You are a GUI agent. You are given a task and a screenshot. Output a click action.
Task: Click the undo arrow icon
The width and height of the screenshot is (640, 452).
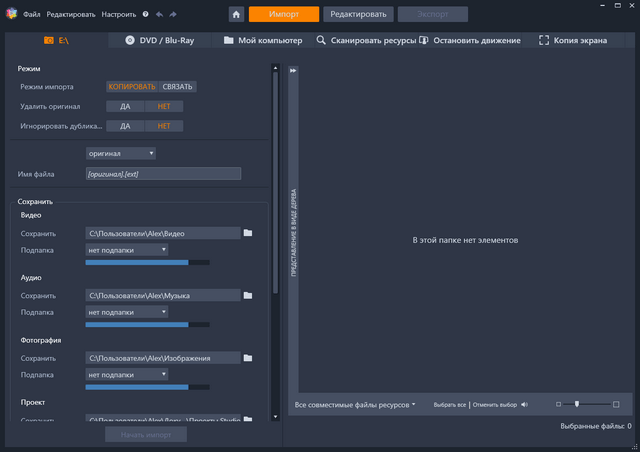point(159,15)
